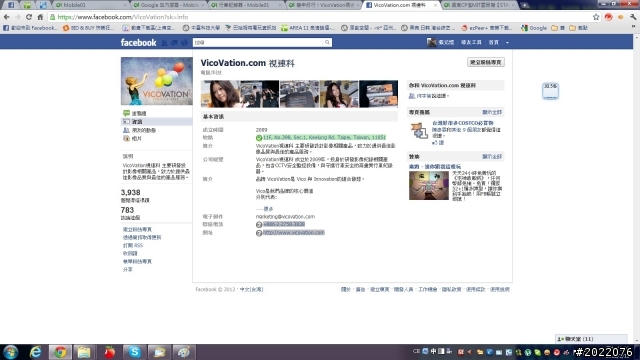Open the AREA 11 bookmark

click(x=308, y=28)
